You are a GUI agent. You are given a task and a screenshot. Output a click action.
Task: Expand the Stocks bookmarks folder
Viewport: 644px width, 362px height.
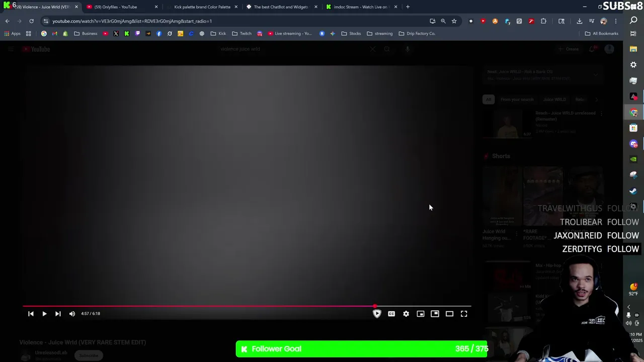pyautogui.click(x=351, y=34)
